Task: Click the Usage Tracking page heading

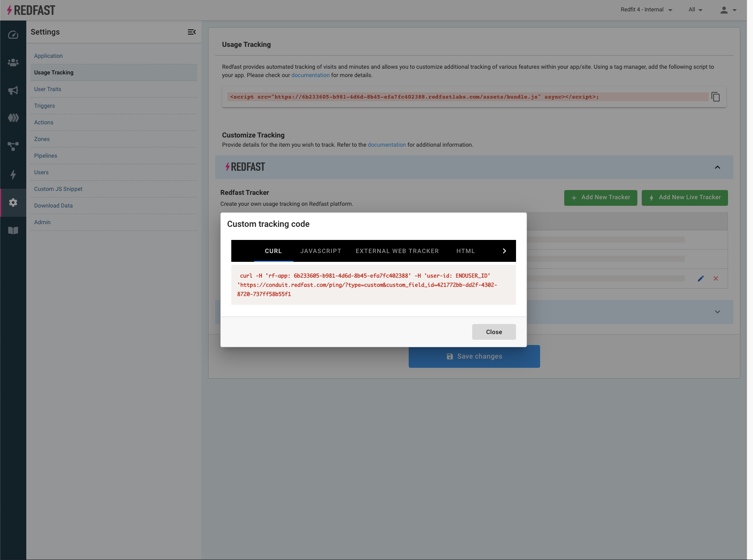Action: [246, 45]
